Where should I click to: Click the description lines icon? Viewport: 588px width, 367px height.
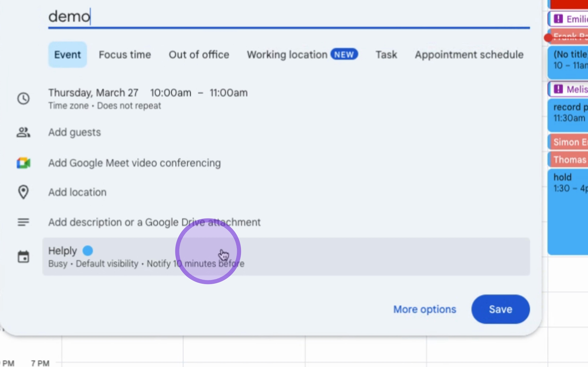23,222
